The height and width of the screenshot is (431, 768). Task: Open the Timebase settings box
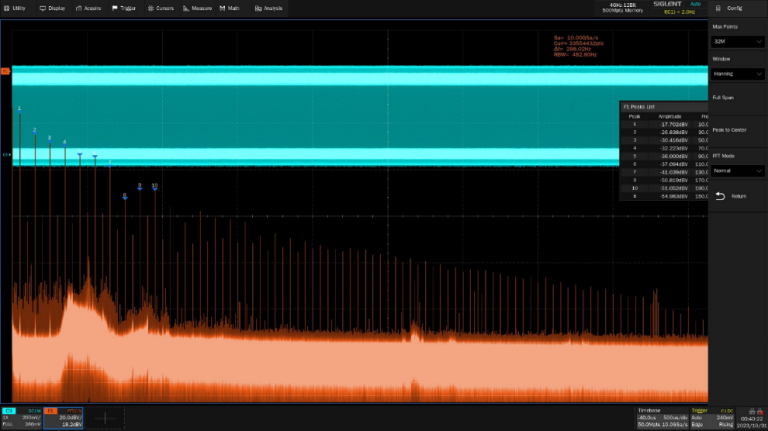(x=661, y=417)
